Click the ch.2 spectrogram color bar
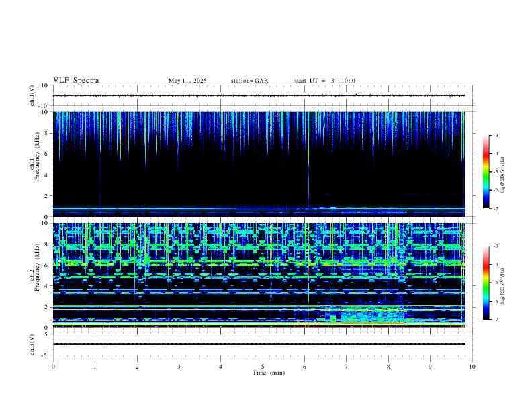The height and width of the screenshot is (411, 532). coord(486,283)
